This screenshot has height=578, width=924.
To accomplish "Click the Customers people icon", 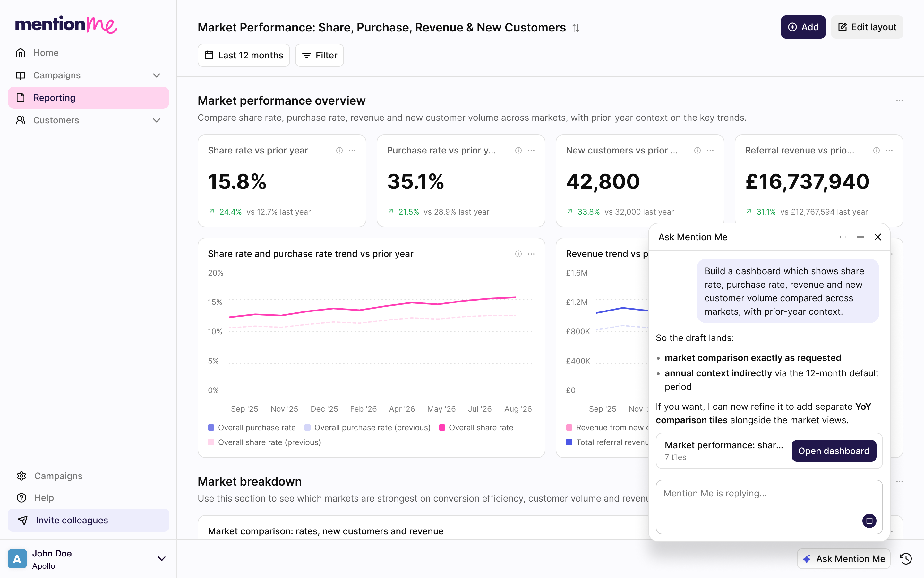I will click(x=21, y=120).
